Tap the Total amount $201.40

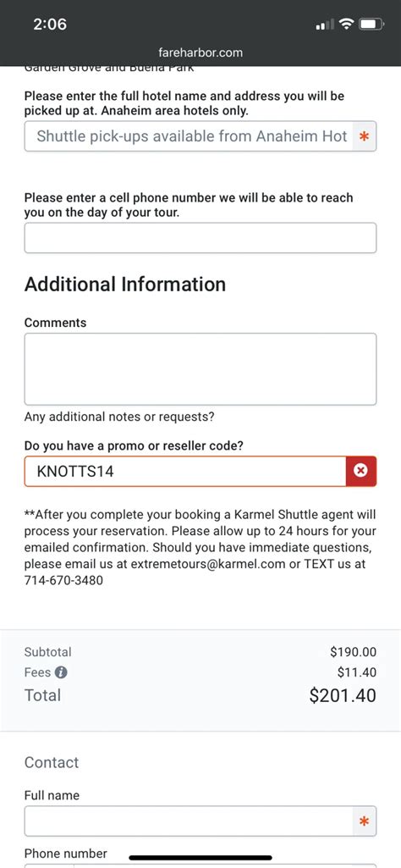(x=343, y=695)
